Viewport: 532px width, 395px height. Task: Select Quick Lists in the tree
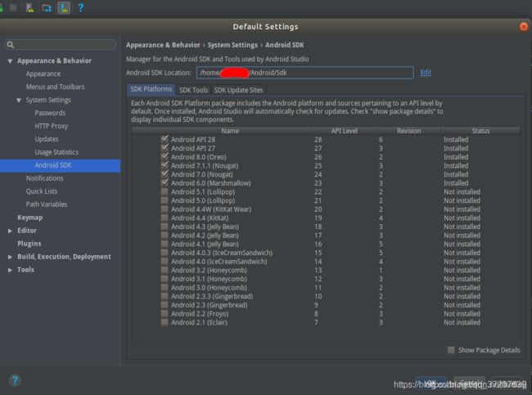[x=42, y=191]
